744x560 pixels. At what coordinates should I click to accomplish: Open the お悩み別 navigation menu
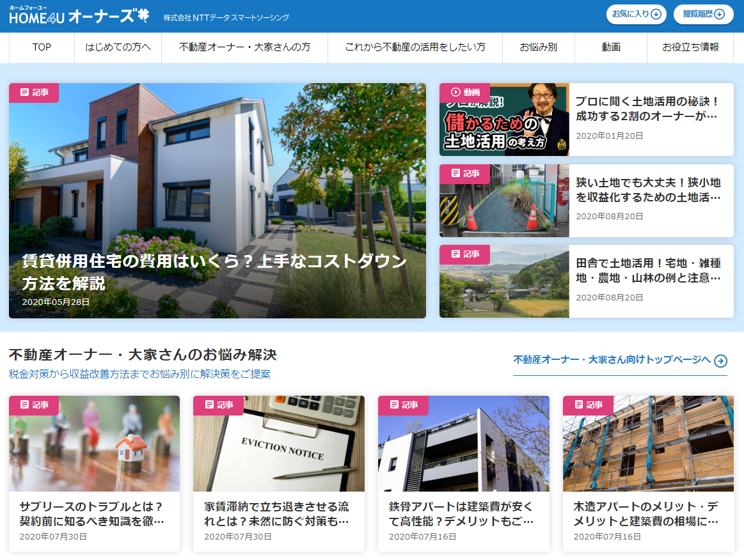[x=538, y=47]
